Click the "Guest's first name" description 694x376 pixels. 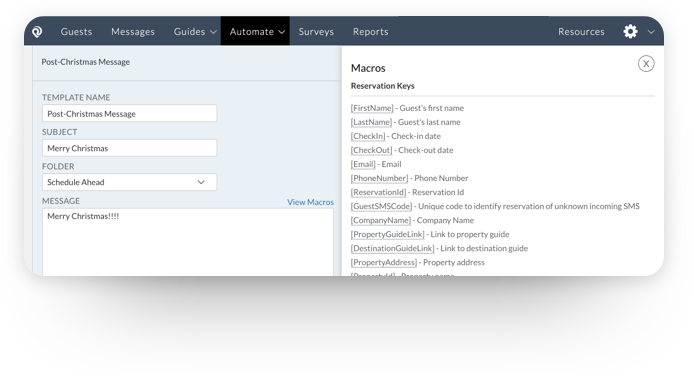click(432, 108)
